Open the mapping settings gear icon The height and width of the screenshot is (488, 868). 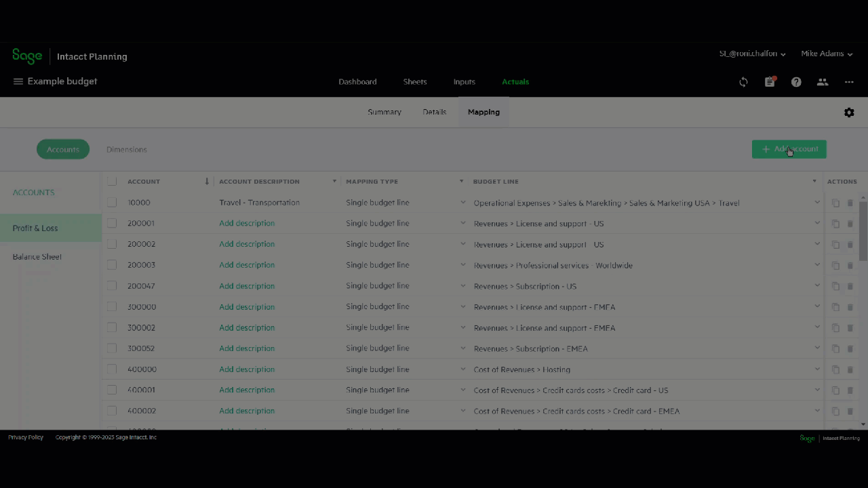(849, 113)
